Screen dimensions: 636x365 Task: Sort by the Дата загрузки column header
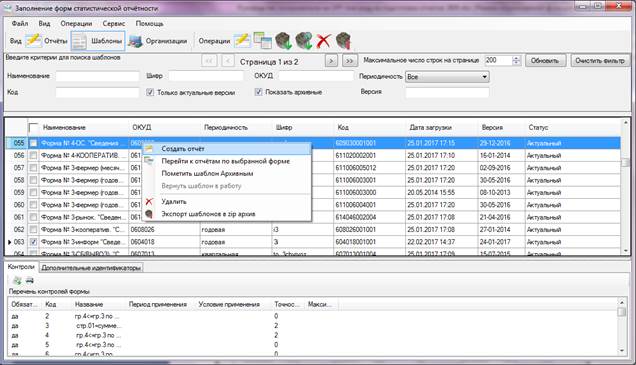pyautogui.click(x=441, y=127)
